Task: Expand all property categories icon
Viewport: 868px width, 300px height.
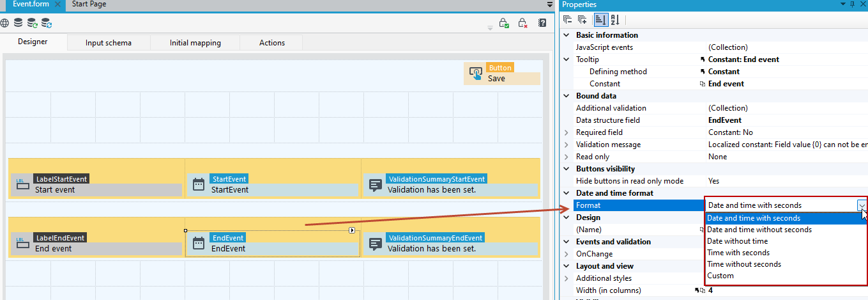Action: [x=582, y=20]
